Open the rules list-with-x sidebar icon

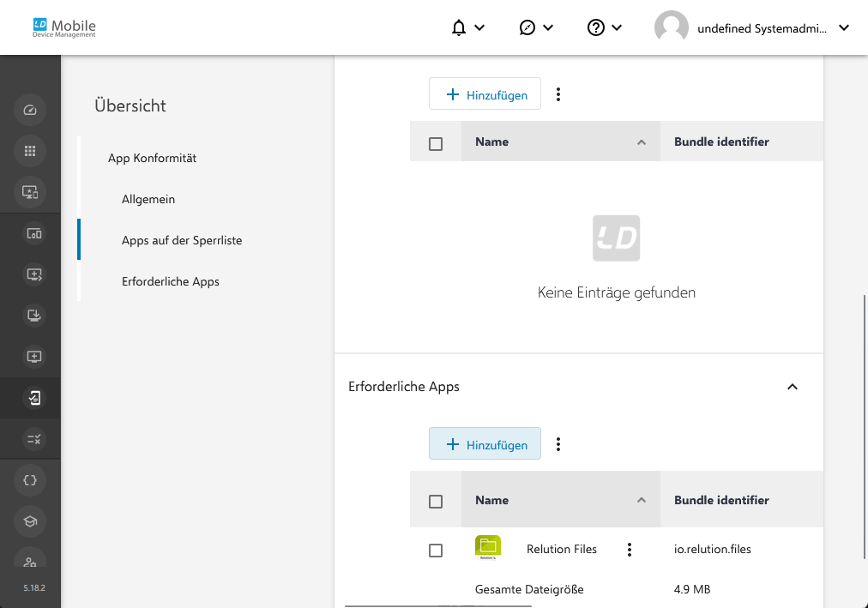pyautogui.click(x=33, y=439)
